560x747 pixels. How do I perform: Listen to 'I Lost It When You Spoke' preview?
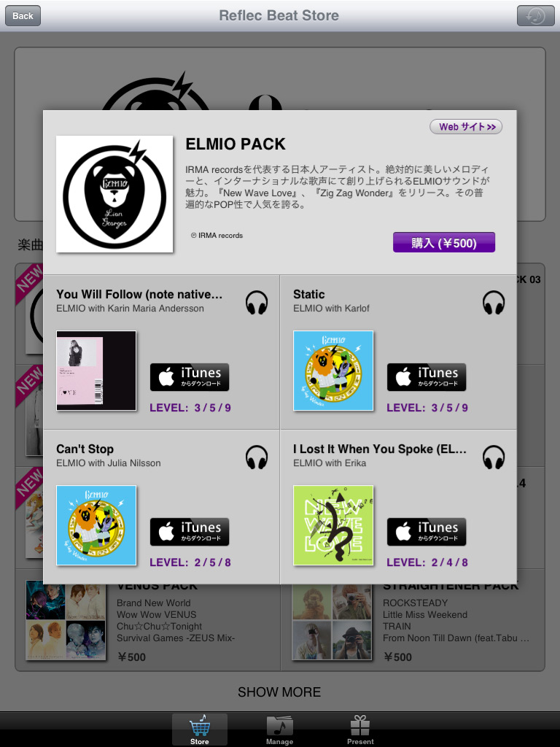(494, 457)
